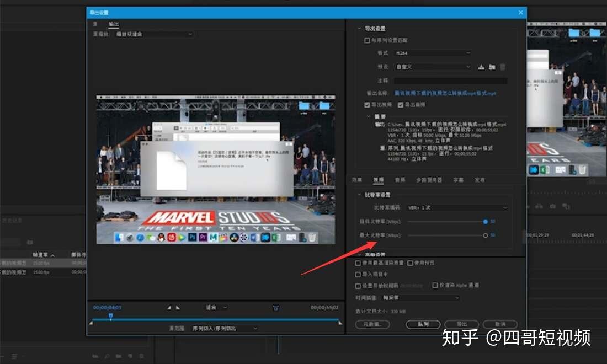Collapse the 摘要 summary section
The width and height of the screenshot is (607, 364).
point(368,116)
